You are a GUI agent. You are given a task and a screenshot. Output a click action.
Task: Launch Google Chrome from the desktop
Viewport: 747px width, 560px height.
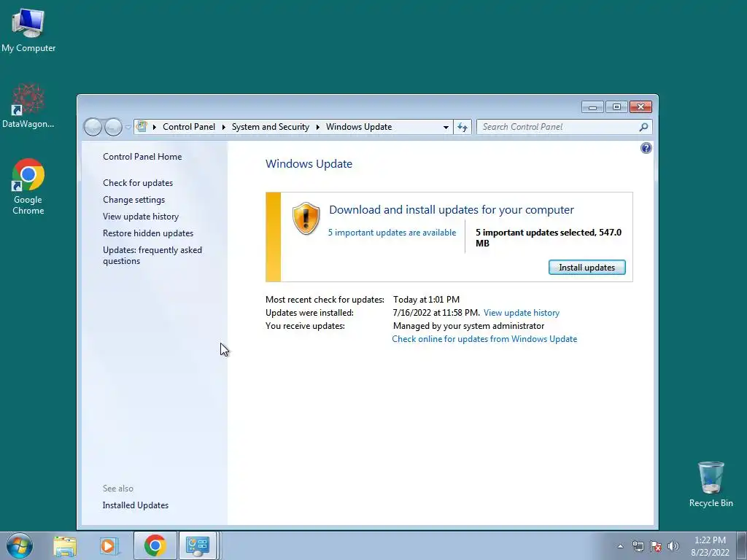click(28, 186)
